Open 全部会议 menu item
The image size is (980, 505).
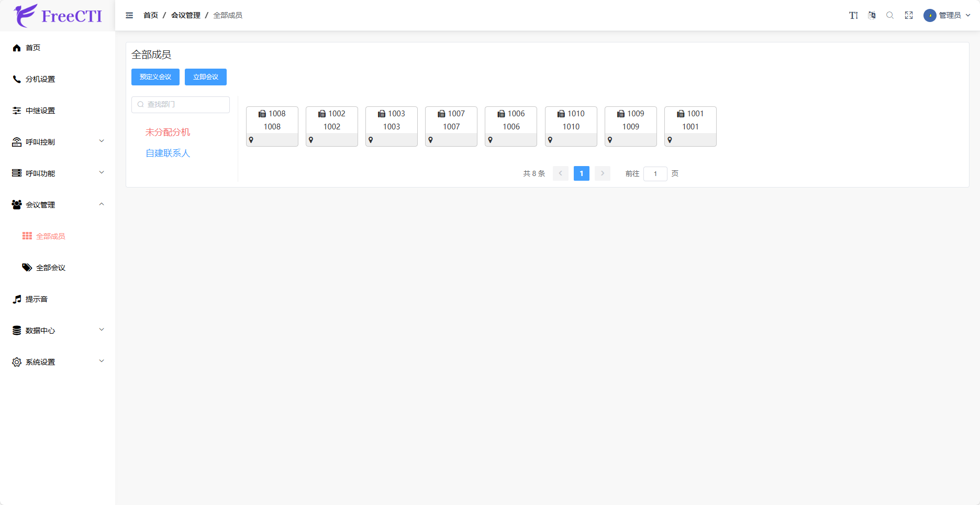[50, 268]
